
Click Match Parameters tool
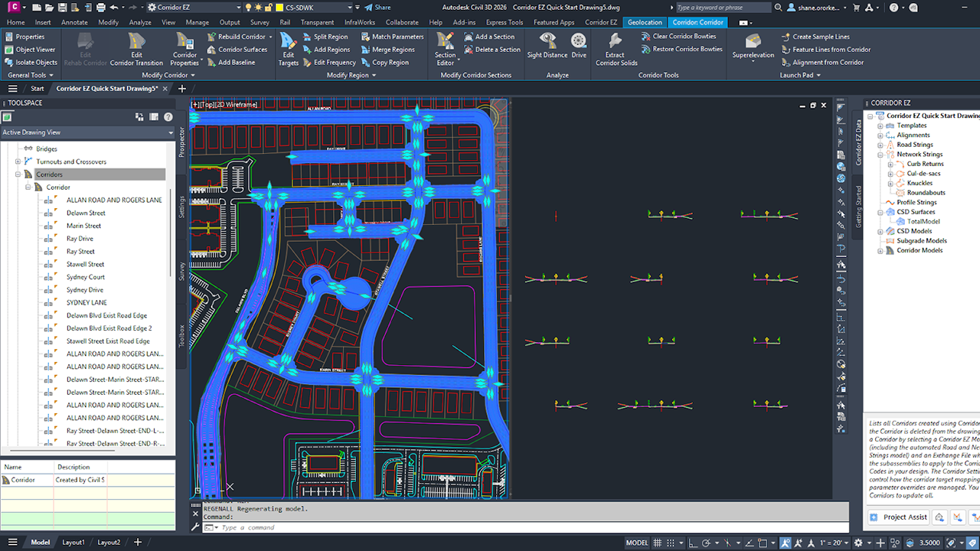pyautogui.click(x=391, y=37)
